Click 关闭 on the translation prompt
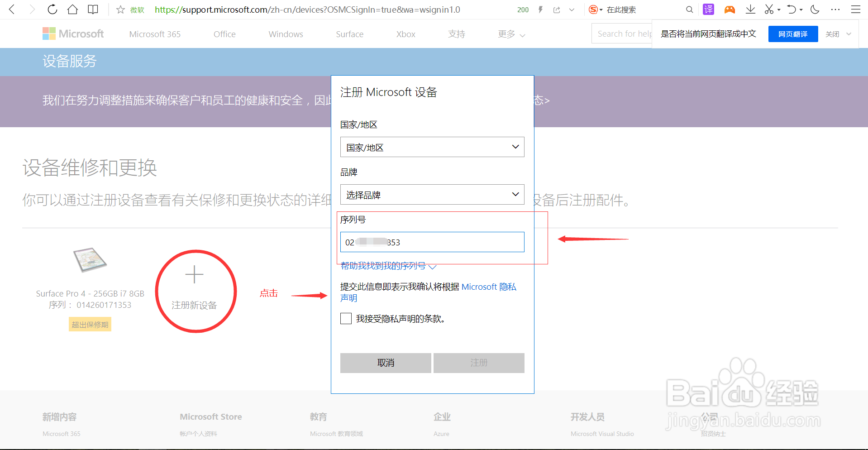 coord(832,34)
